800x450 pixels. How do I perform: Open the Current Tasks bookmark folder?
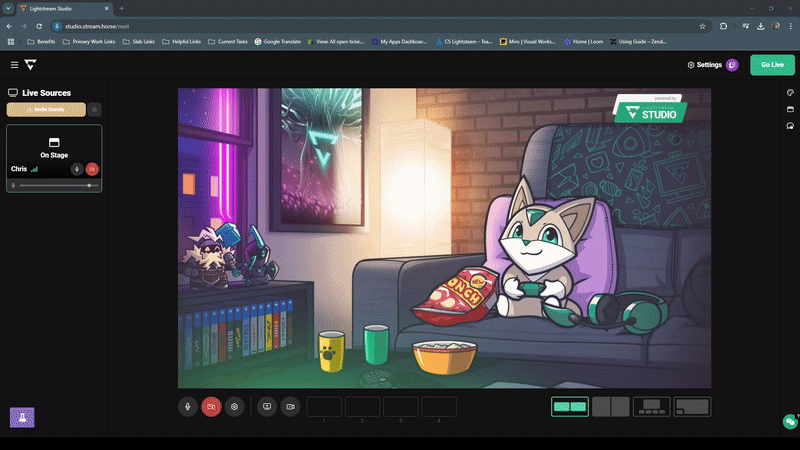click(x=228, y=42)
